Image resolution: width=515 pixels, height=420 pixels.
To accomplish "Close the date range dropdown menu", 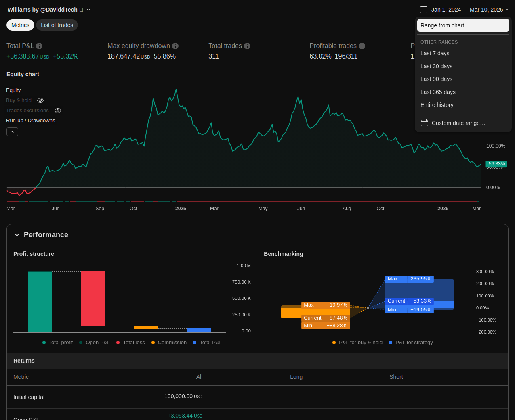I will 507,10.
